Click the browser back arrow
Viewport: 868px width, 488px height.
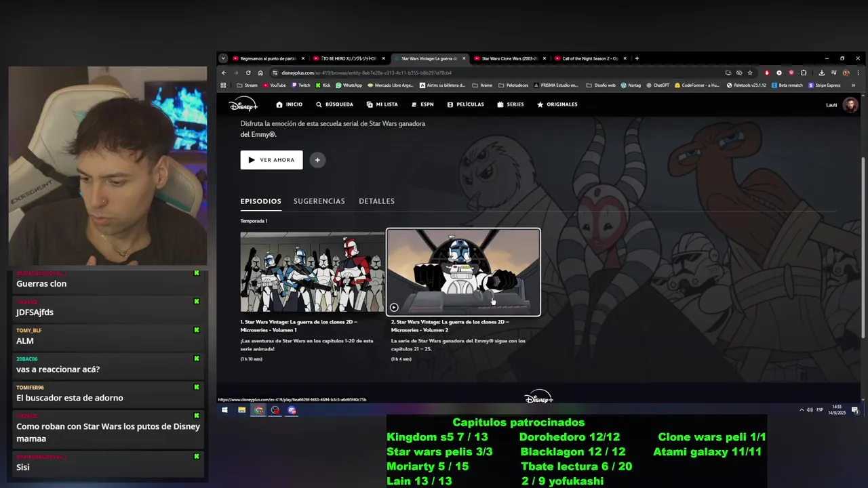coord(224,73)
